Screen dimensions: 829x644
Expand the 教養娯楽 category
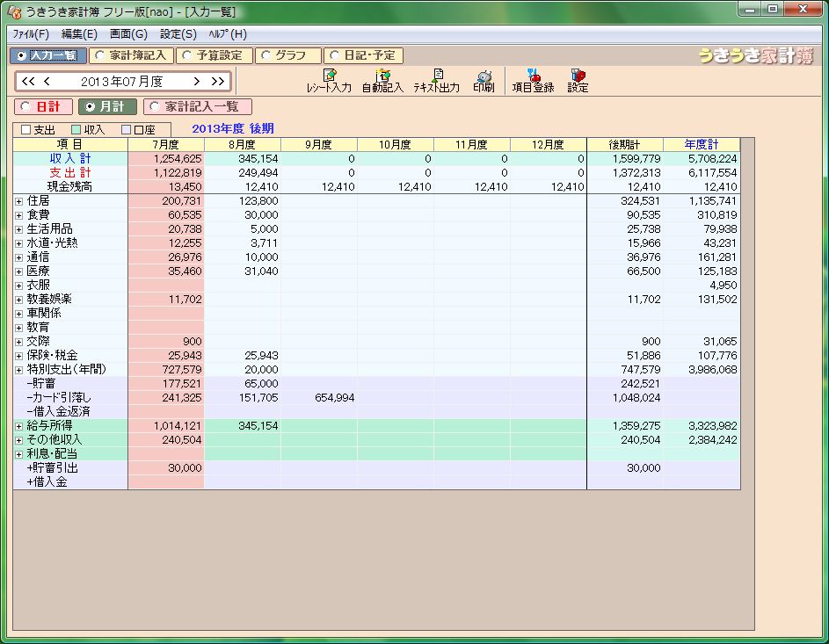[x=19, y=300]
